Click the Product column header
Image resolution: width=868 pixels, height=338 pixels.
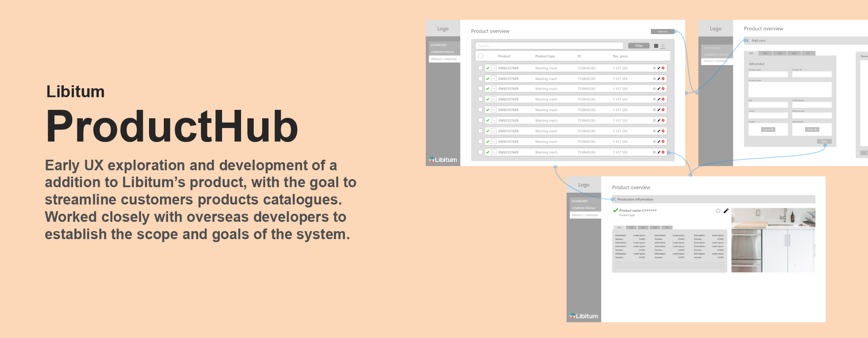[x=504, y=56]
